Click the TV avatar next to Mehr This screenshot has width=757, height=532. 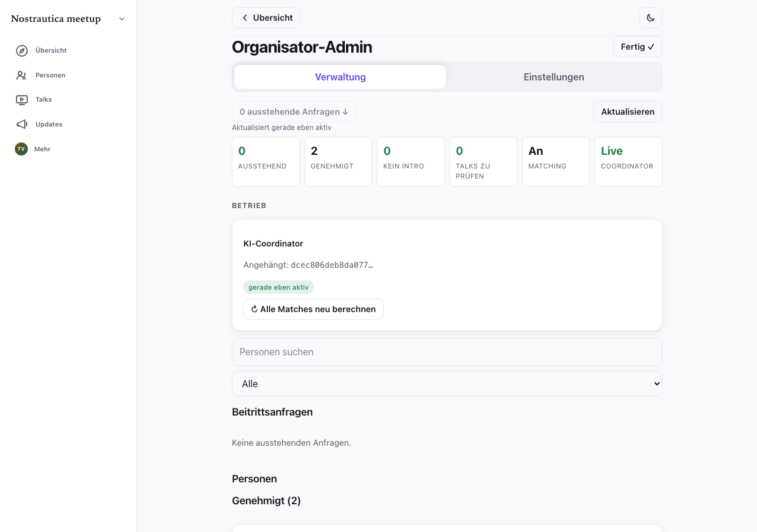(21, 149)
